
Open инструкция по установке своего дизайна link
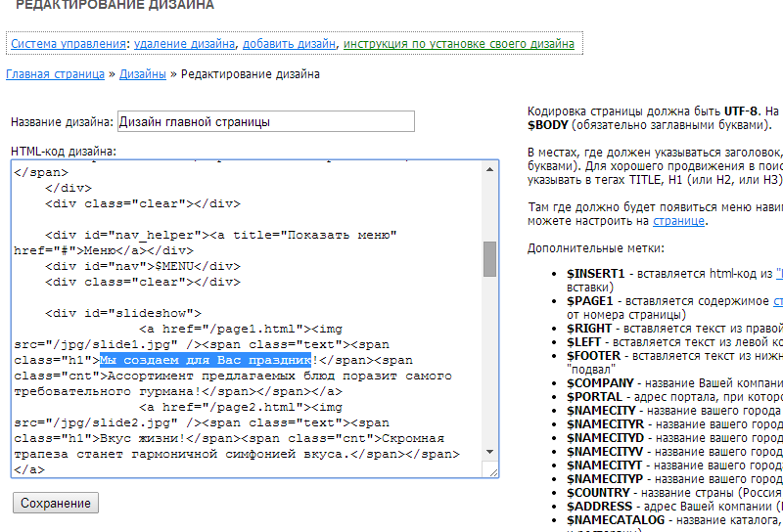click(x=458, y=44)
